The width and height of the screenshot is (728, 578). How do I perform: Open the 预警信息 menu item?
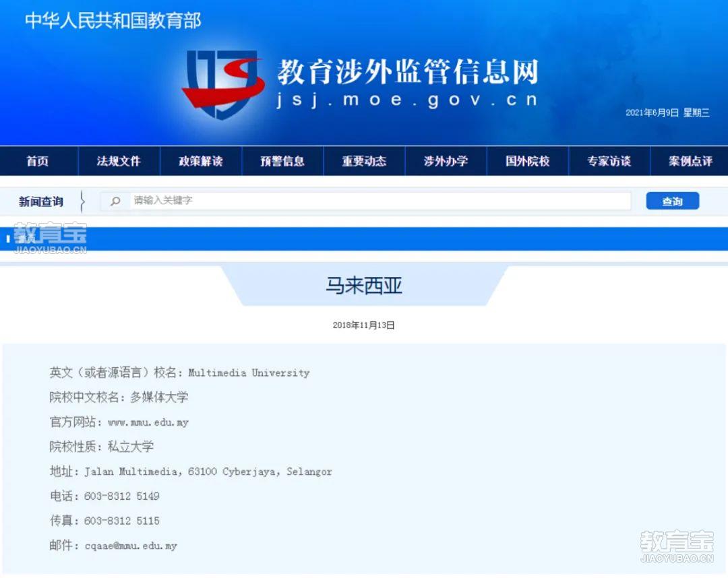tap(282, 161)
